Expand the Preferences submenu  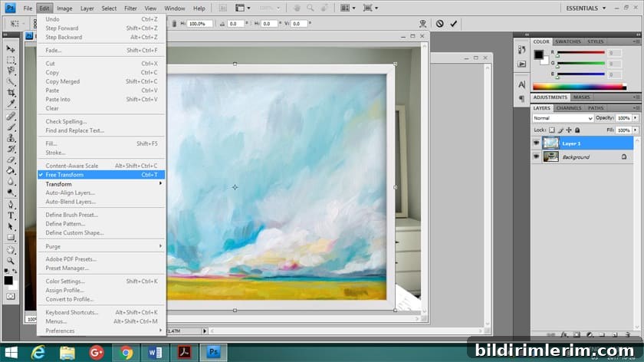tap(101, 331)
